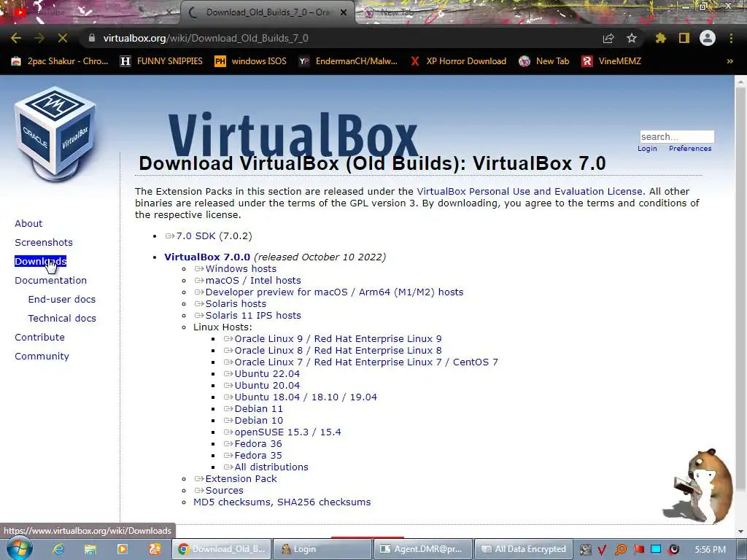Launch Internet Explorer from the taskbar
Screen dimensions: 747x560
(x=58, y=549)
